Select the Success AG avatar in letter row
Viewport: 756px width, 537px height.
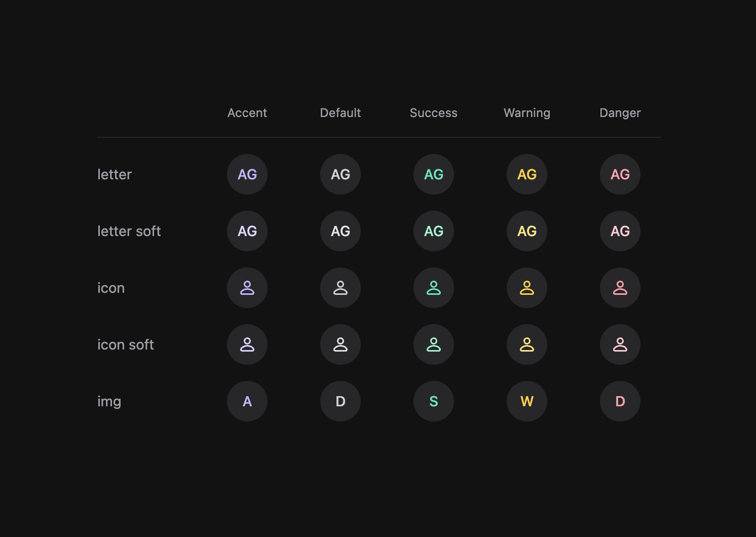point(434,174)
